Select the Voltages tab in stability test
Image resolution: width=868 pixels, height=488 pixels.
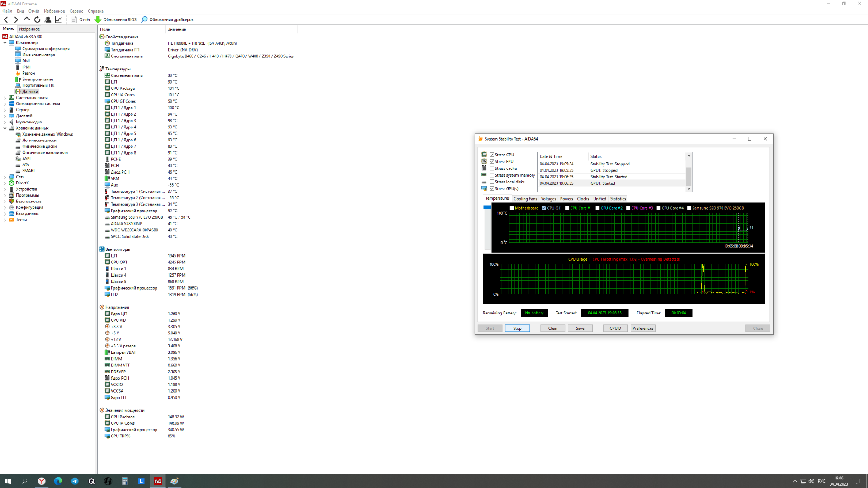click(x=548, y=198)
